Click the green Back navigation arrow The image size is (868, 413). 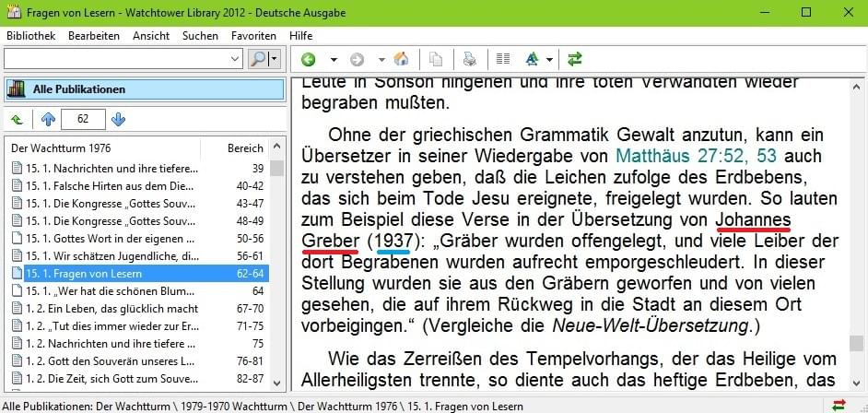pyautogui.click(x=308, y=59)
